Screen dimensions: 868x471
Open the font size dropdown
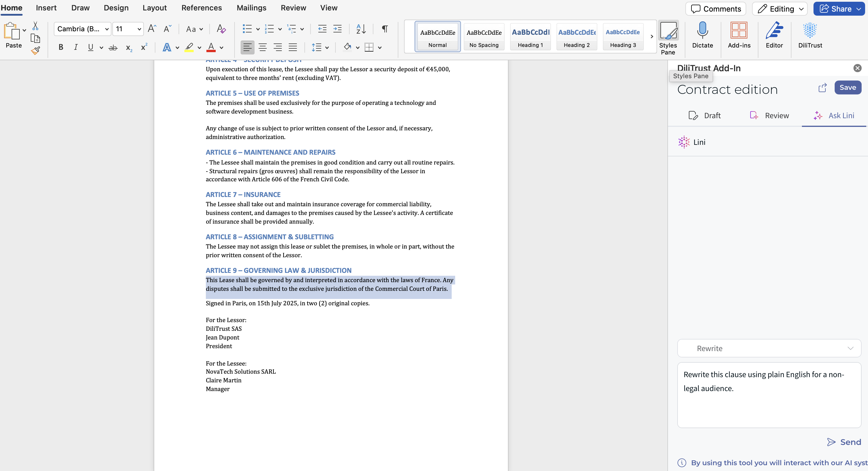tap(139, 29)
